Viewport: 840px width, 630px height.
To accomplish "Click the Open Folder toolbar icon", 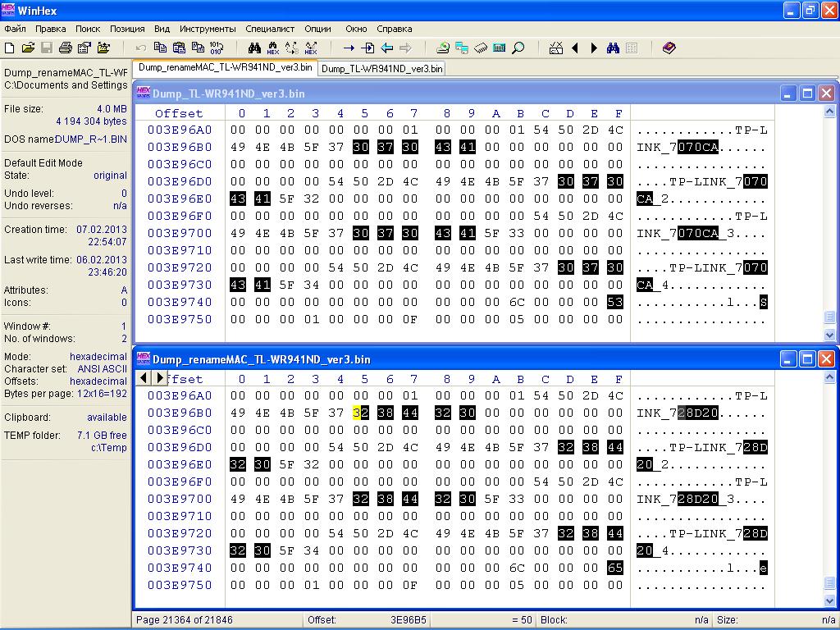I will coord(103,48).
